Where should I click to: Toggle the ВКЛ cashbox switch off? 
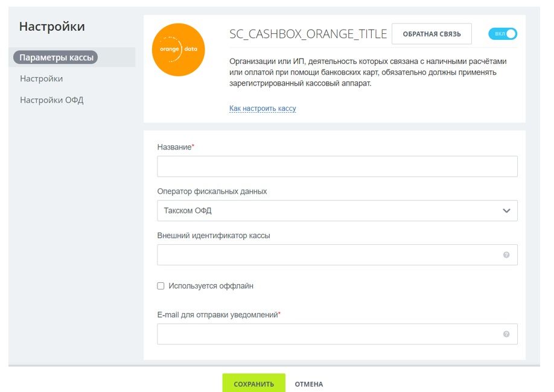tap(503, 34)
